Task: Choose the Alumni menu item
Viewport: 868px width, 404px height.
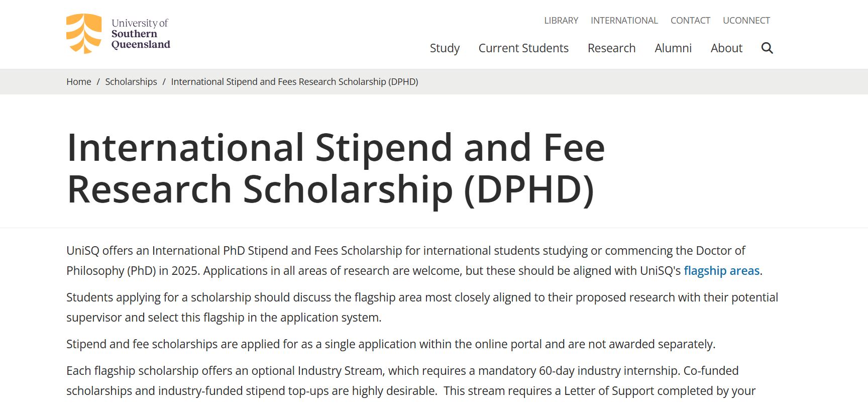Action: 673,48
